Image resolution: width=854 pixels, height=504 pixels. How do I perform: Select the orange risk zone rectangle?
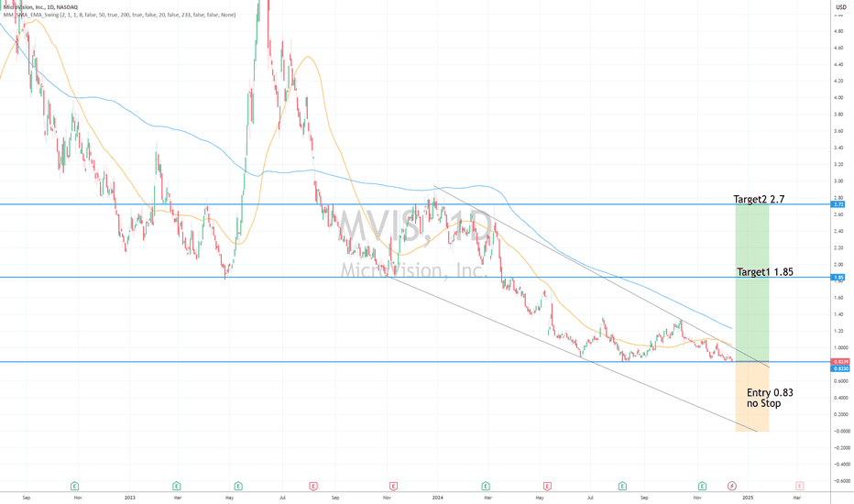(x=752, y=397)
